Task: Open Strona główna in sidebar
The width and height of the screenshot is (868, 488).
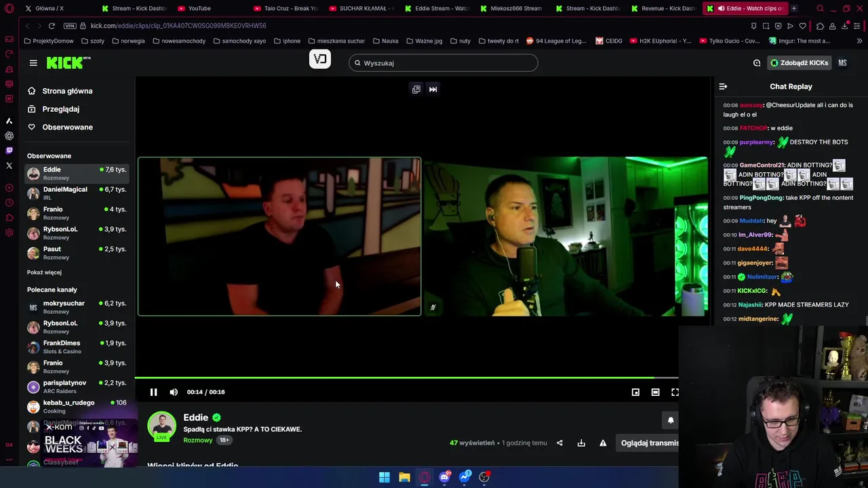Action: pos(67,91)
